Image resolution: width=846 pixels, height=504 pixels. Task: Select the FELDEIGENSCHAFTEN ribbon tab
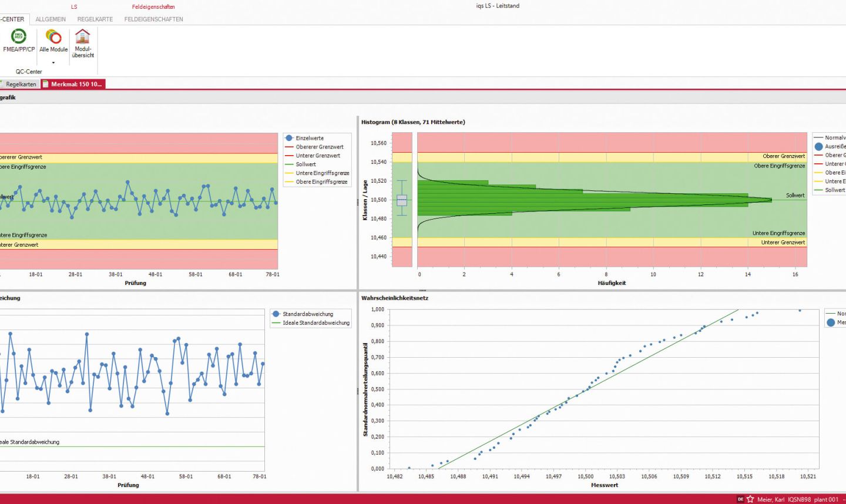153,19
